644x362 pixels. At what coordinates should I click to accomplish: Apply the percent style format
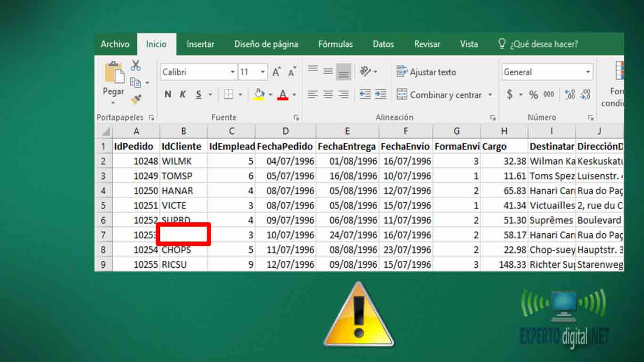533,95
